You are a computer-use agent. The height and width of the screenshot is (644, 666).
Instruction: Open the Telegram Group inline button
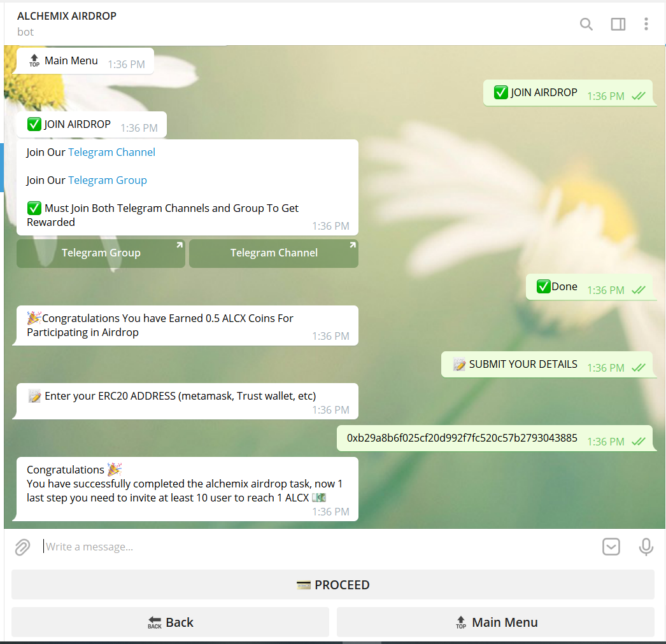101,253
